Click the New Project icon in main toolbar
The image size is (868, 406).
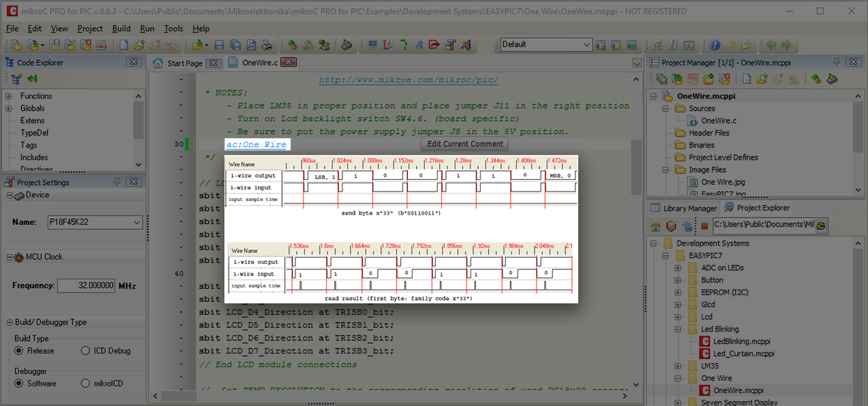coord(17,45)
